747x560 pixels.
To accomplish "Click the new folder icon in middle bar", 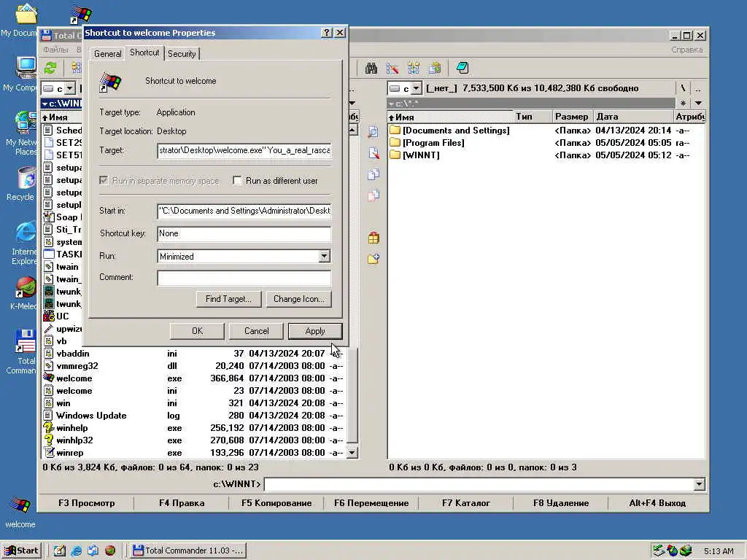I will [x=373, y=259].
